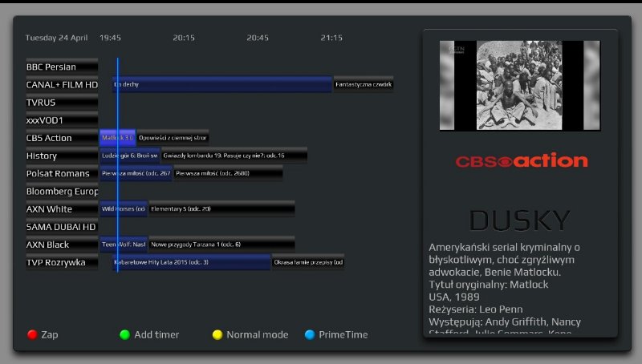
Task: Select Kabaretowe Hity Lata 2015 programme
Action: (193, 262)
